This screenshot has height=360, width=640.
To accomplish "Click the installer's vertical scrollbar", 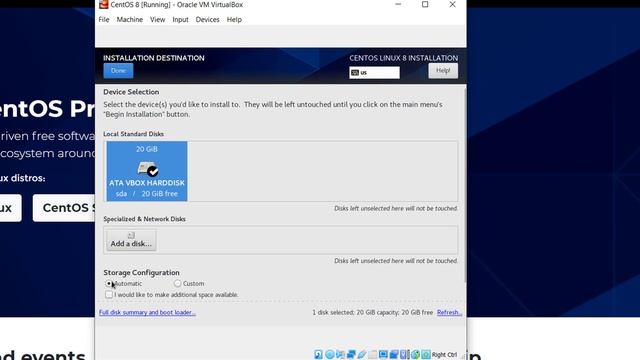I will tap(465, 184).
